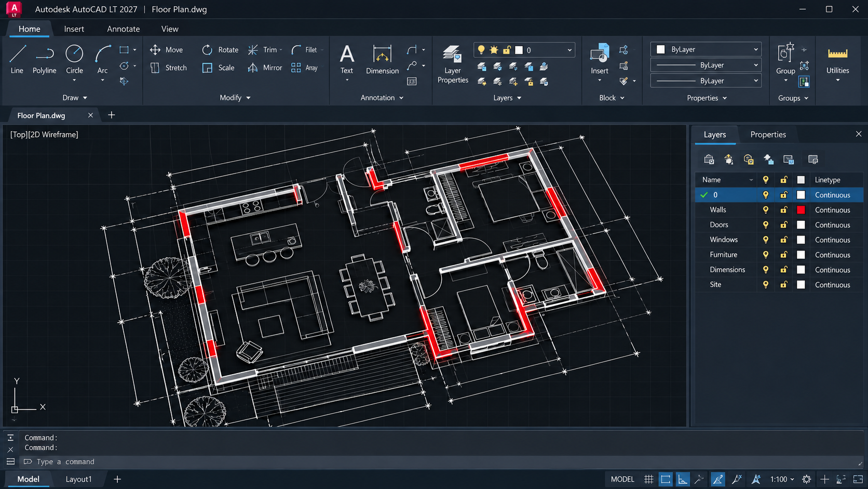Image resolution: width=868 pixels, height=489 pixels.
Task: Expand the Modify panel options
Action: [235, 98]
